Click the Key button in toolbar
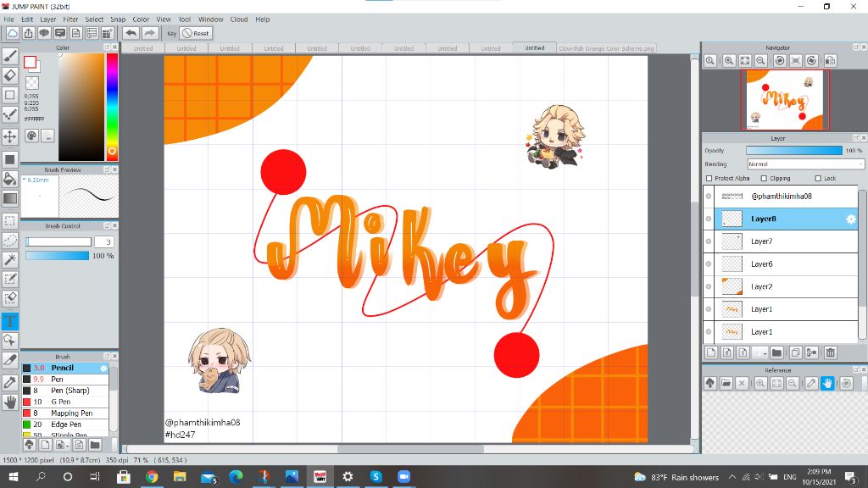This screenshot has height=488, width=868. point(171,33)
